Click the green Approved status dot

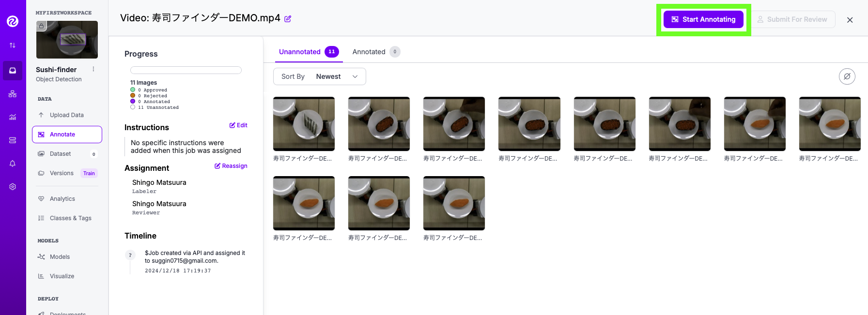(133, 90)
